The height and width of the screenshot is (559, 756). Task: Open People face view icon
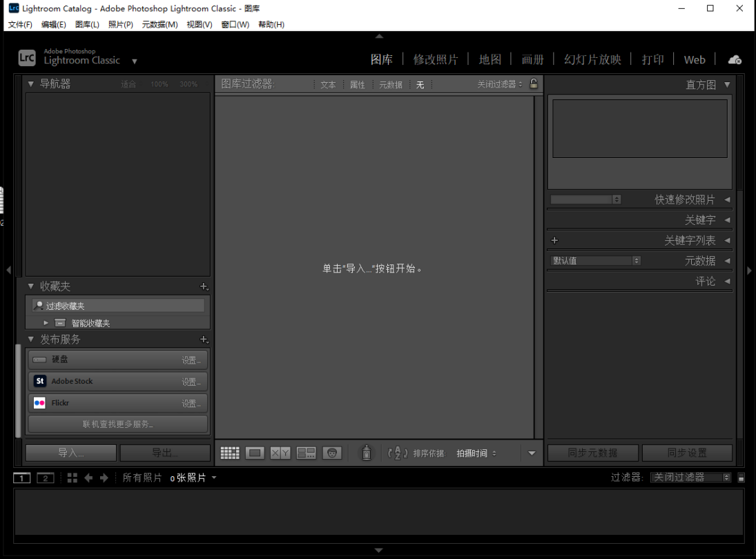pos(331,453)
